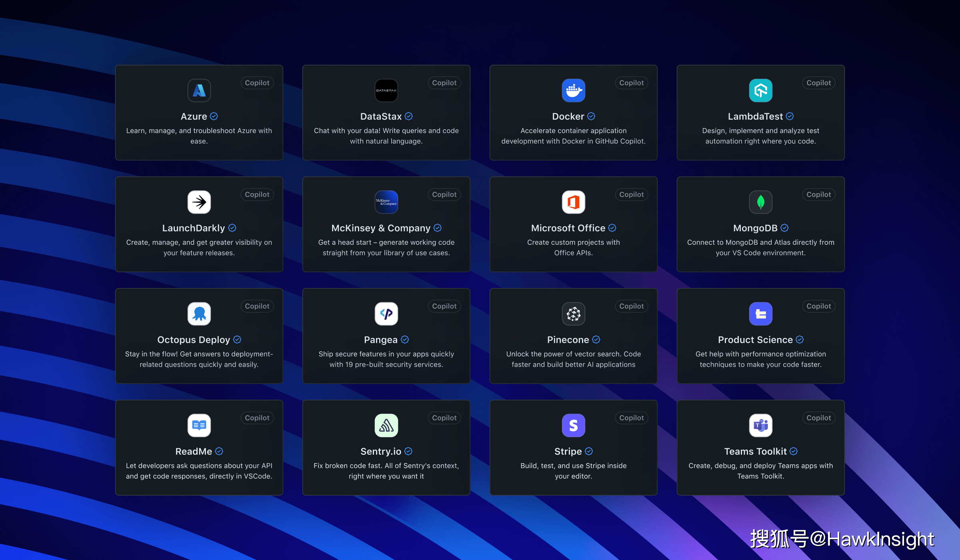Screen dimensions: 960x560
Task: Open the LaunchDarkly extension title
Action: click(194, 228)
